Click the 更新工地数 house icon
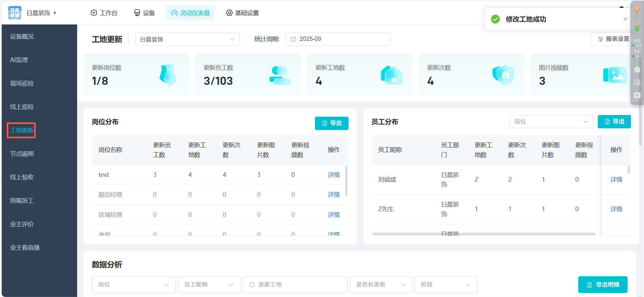Image resolution: width=644 pixels, height=297 pixels. (x=391, y=75)
